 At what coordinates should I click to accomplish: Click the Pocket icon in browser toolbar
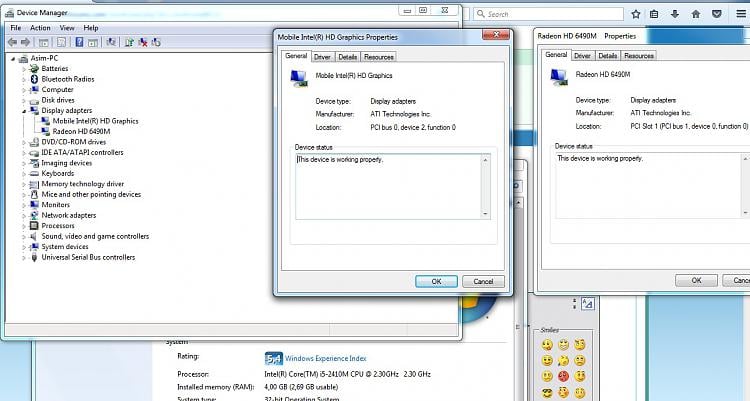click(717, 14)
